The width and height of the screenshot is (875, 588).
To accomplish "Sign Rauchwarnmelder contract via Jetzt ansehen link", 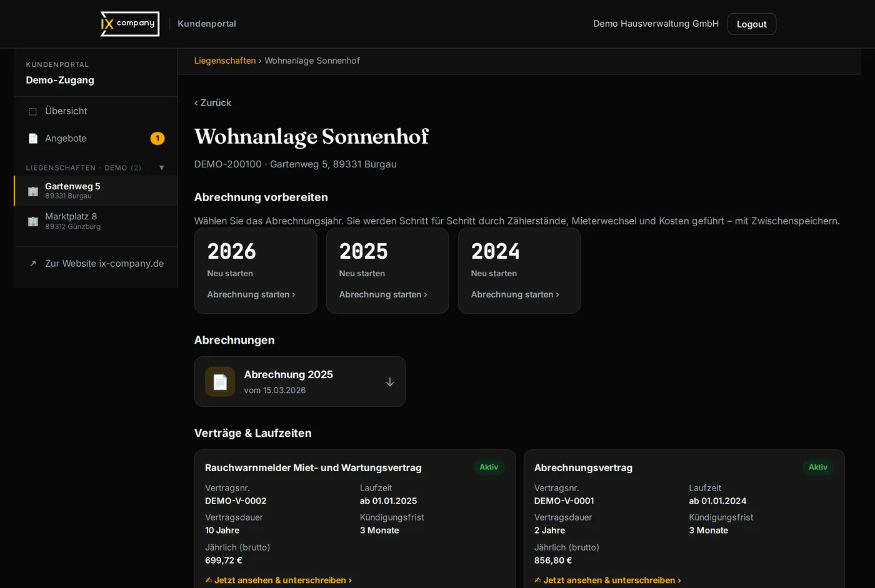I will click(279, 581).
